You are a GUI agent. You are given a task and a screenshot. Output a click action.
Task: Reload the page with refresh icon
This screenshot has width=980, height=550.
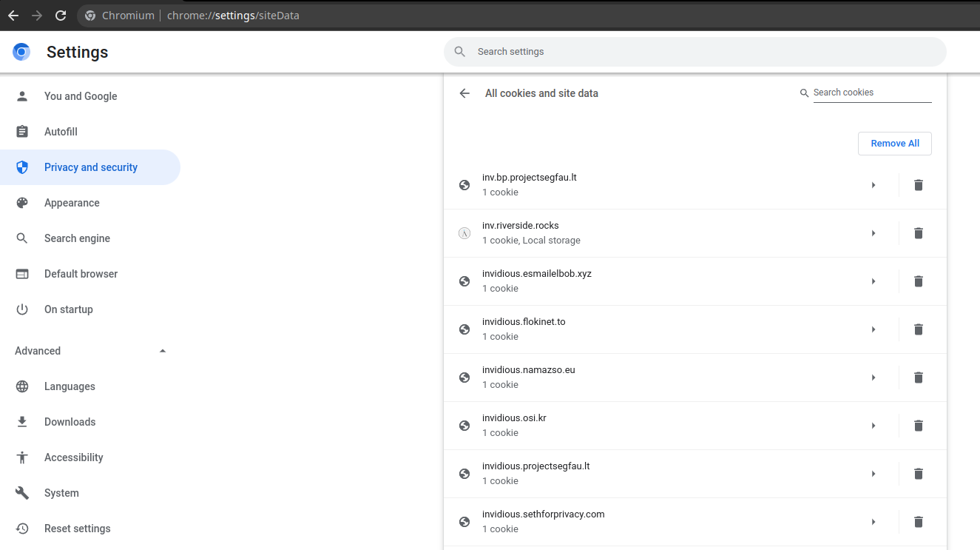(x=61, y=15)
